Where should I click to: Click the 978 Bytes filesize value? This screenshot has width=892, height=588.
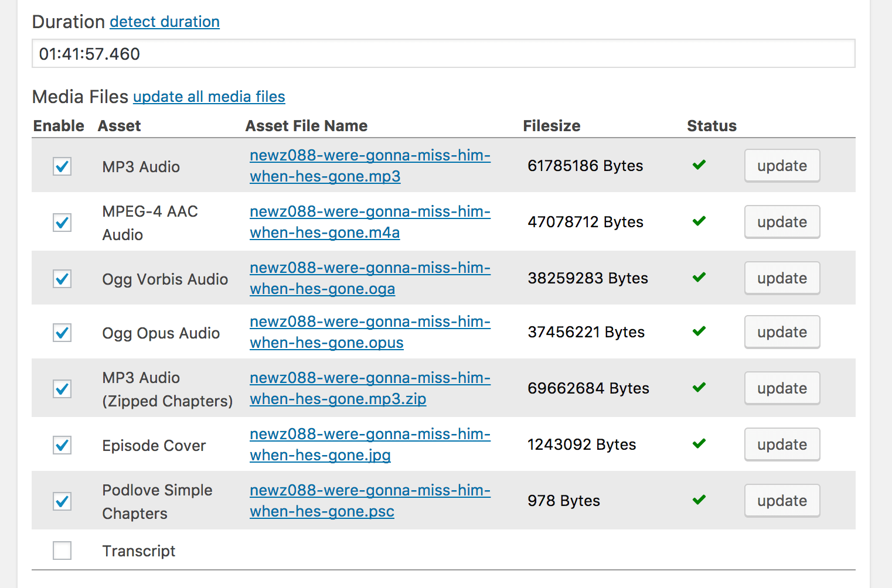(x=564, y=501)
